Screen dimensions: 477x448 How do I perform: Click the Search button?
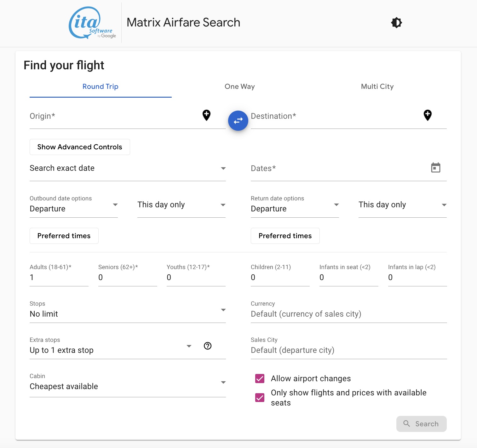(421, 424)
